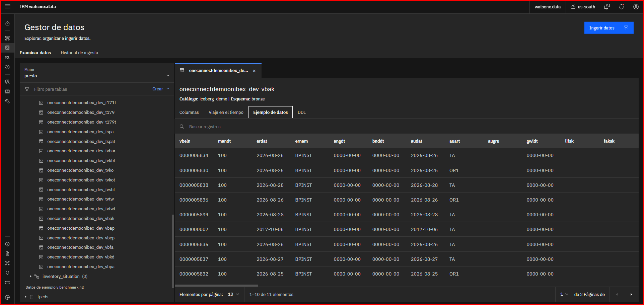This screenshot has width=644, height=305.
Task: Click the search magnifier icon in Buscar registros
Action: 182,127
